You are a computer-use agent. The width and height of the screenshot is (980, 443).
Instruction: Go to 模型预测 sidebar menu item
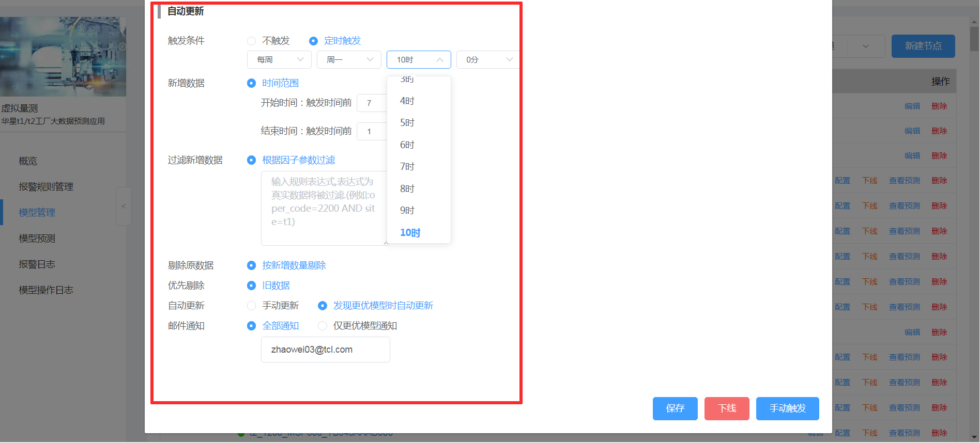coord(37,239)
